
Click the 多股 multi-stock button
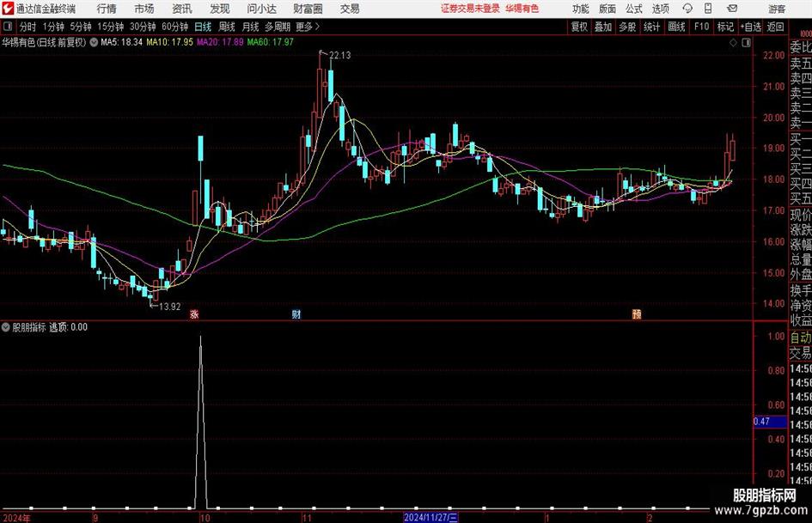point(627,27)
